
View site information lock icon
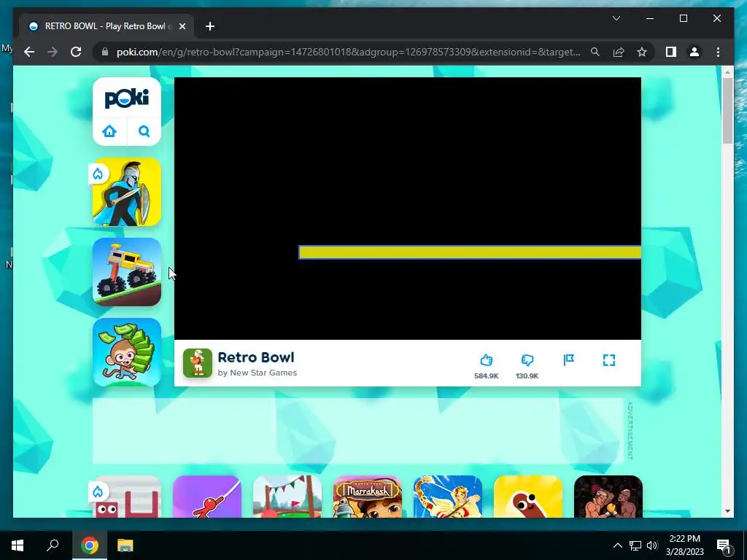click(x=105, y=52)
